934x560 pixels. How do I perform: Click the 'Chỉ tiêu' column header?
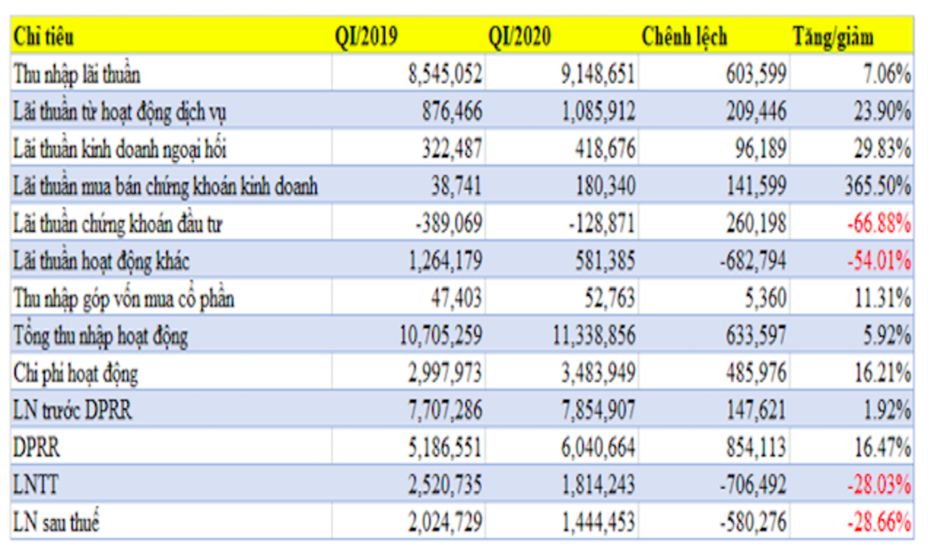(44, 37)
